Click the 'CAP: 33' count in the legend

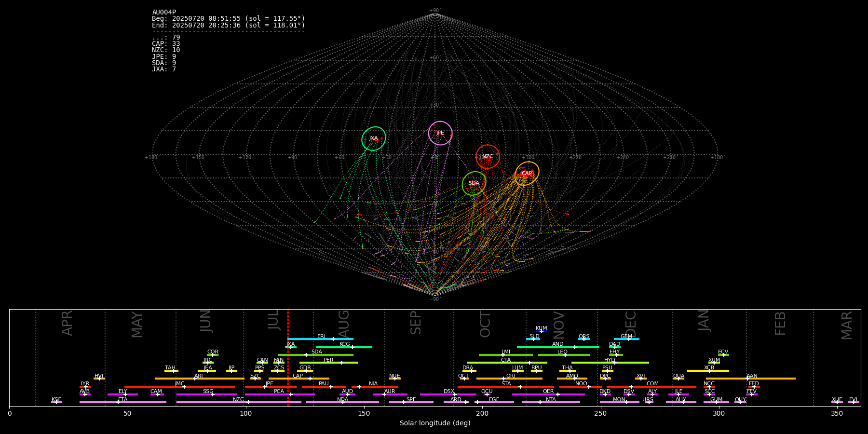tap(166, 44)
